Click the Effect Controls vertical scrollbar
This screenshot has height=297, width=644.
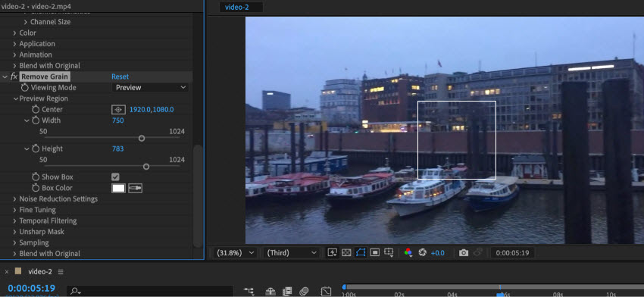click(x=198, y=196)
